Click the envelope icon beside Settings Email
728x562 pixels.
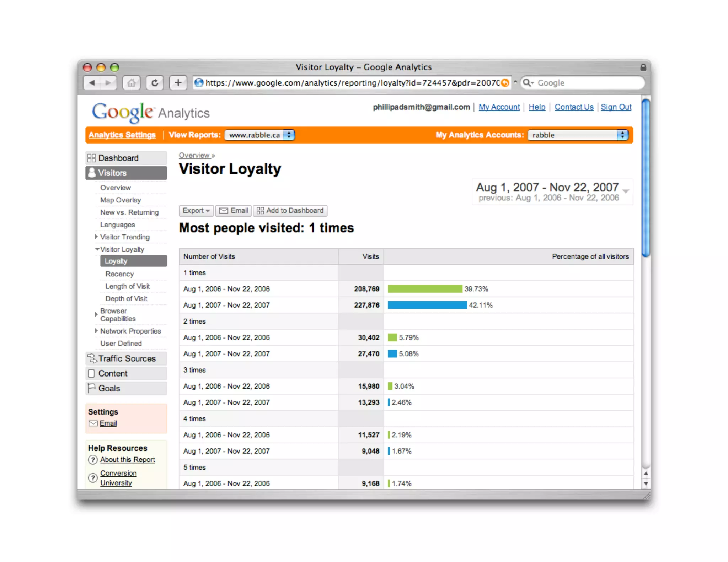(93, 423)
